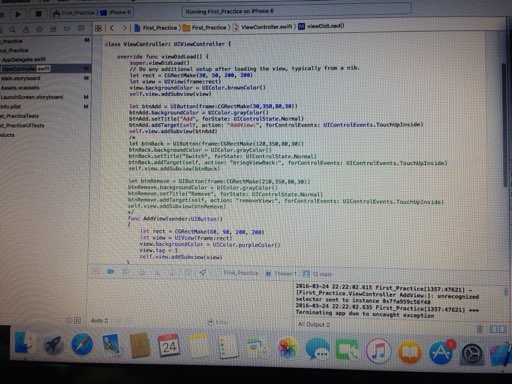Show the search navigator magnifier icon
The width and height of the screenshot is (512, 384).
click(x=12, y=30)
